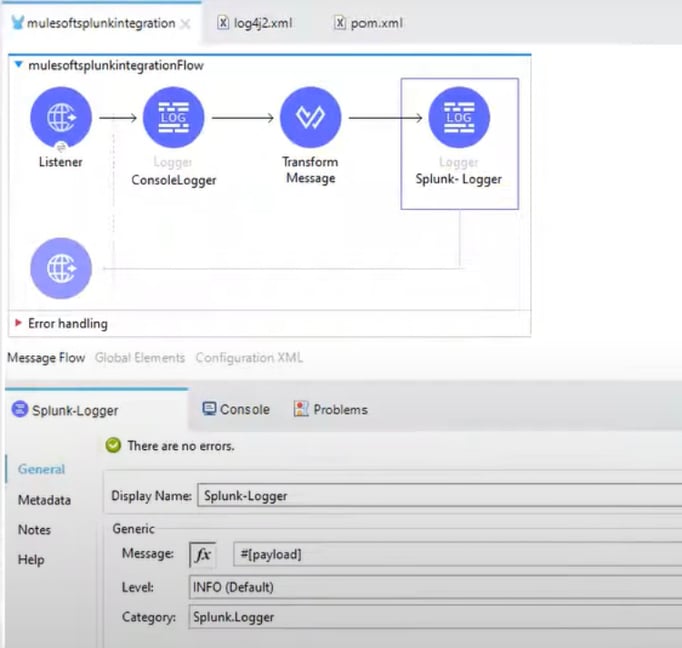The image size is (682, 648).
Task: Click the 'ConsoleLogger' node label
Action: click(x=174, y=180)
